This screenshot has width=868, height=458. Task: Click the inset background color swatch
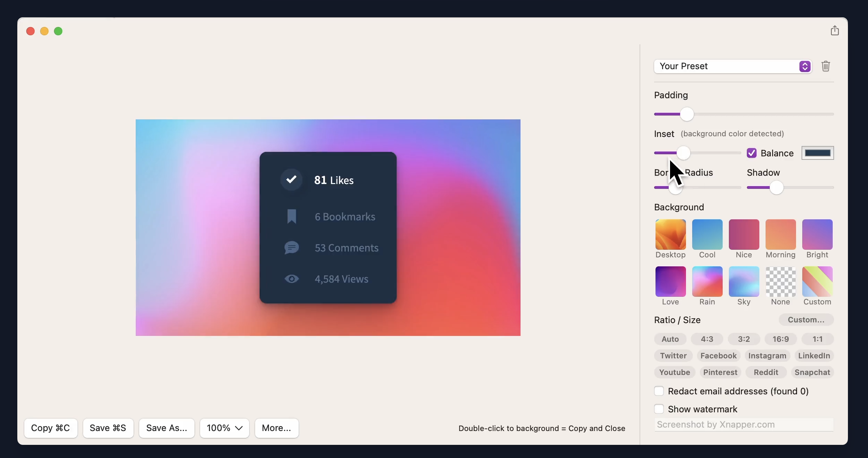click(x=817, y=153)
